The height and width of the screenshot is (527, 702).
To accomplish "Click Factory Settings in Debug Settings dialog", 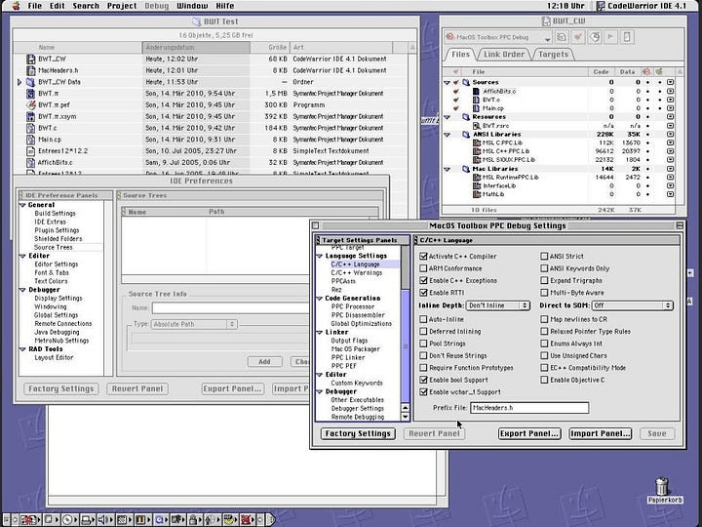I will click(x=357, y=434).
